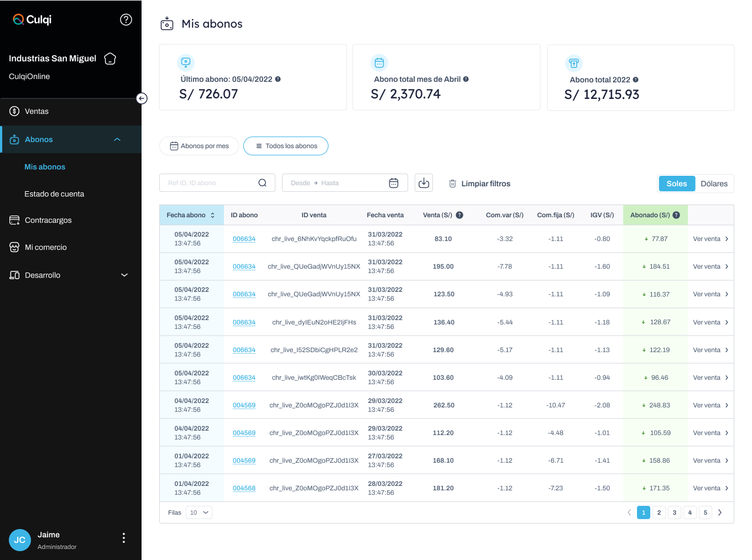Open abono ID link 004568
Viewport: 752px width, 560px height.
click(x=244, y=488)
